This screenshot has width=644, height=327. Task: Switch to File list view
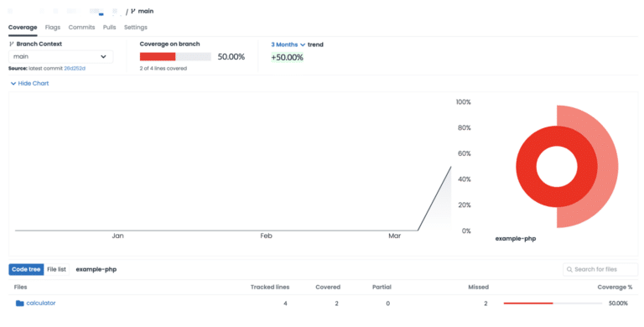click(x=56, y=269)
